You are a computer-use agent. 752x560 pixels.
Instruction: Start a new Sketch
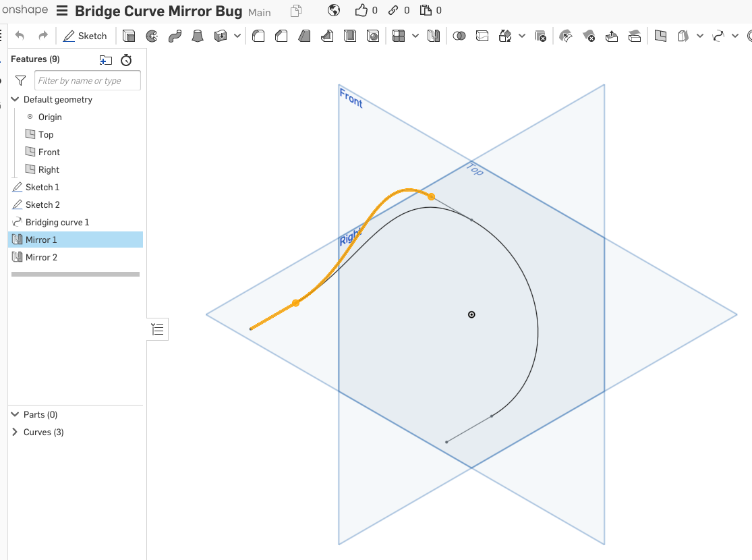click(85, 36)
